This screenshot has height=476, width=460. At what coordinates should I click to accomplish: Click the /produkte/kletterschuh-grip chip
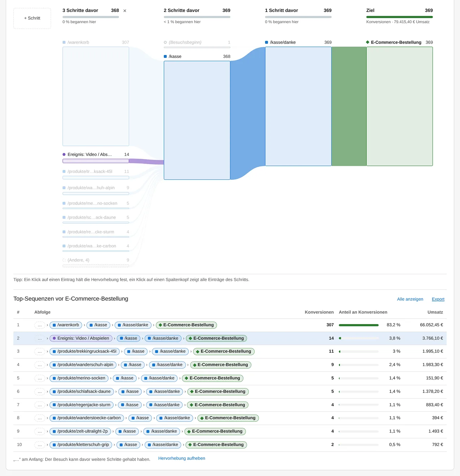81,445
